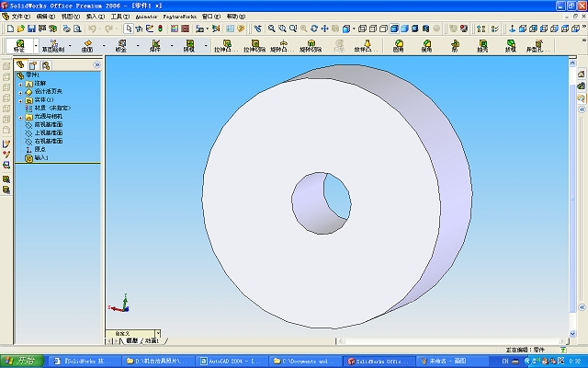588x368 pixels.
Task: Click the 筋 rib icon
Action: [x=455, y=46]
